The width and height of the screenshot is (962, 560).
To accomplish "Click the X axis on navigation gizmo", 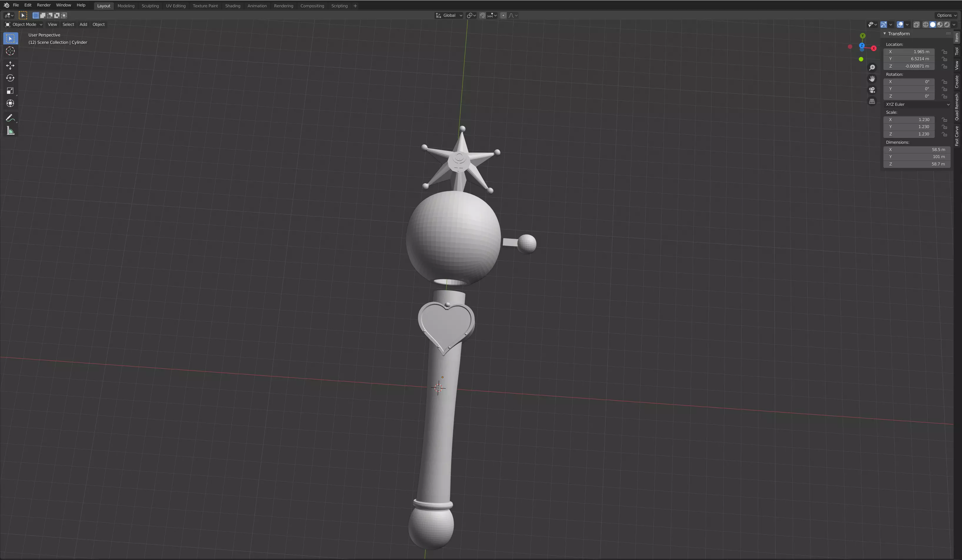I will [x=873, y=48].
